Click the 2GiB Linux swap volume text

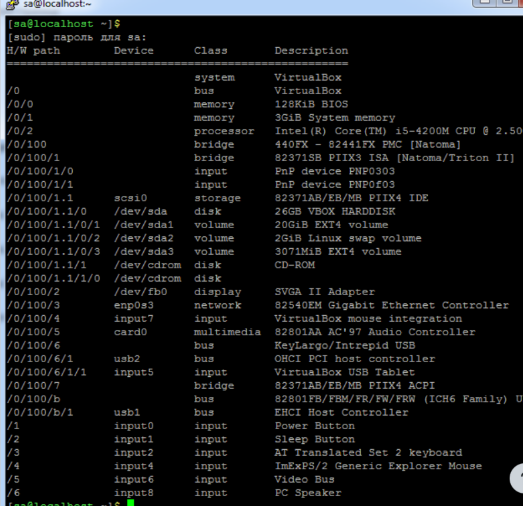(x=348, y=238)
